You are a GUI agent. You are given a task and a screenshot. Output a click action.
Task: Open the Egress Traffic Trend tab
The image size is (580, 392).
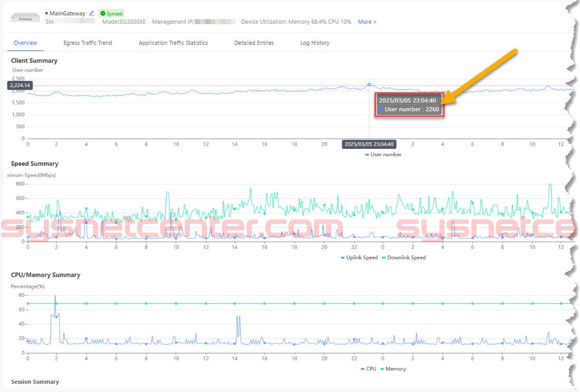[x=88, y=43]
